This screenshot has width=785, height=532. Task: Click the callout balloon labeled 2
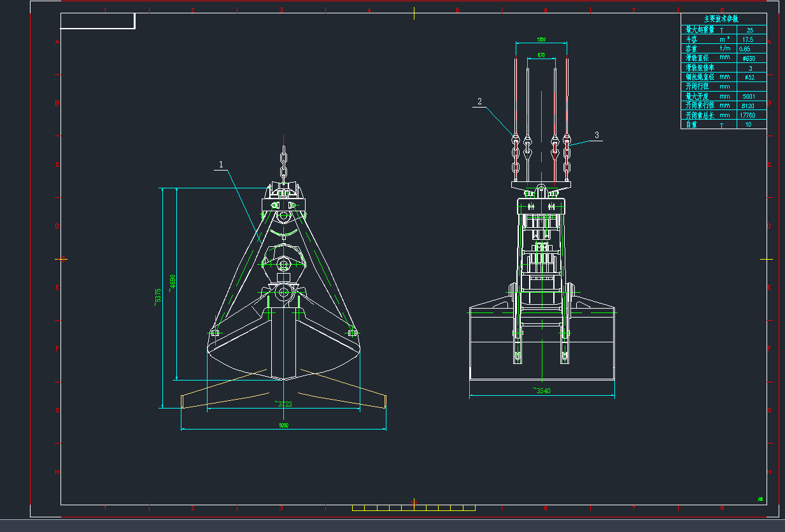click(481, 101)
